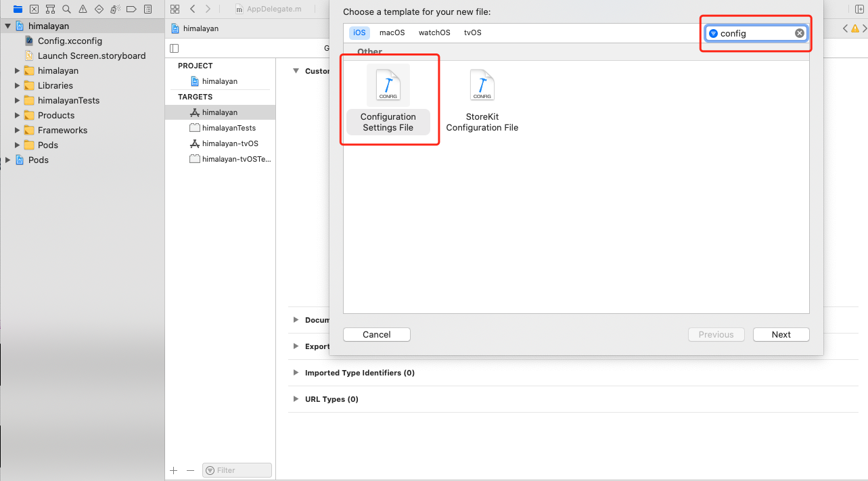Open the Source Control navigator

point(34,9)
